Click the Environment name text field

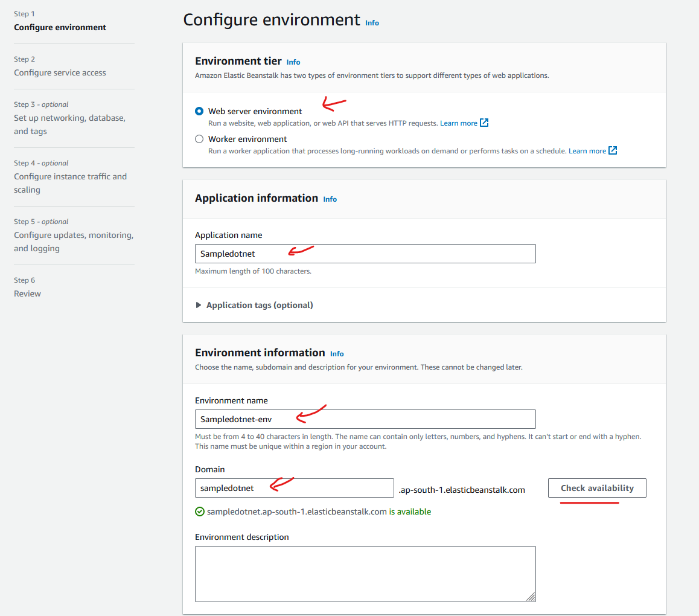[365, 419]
